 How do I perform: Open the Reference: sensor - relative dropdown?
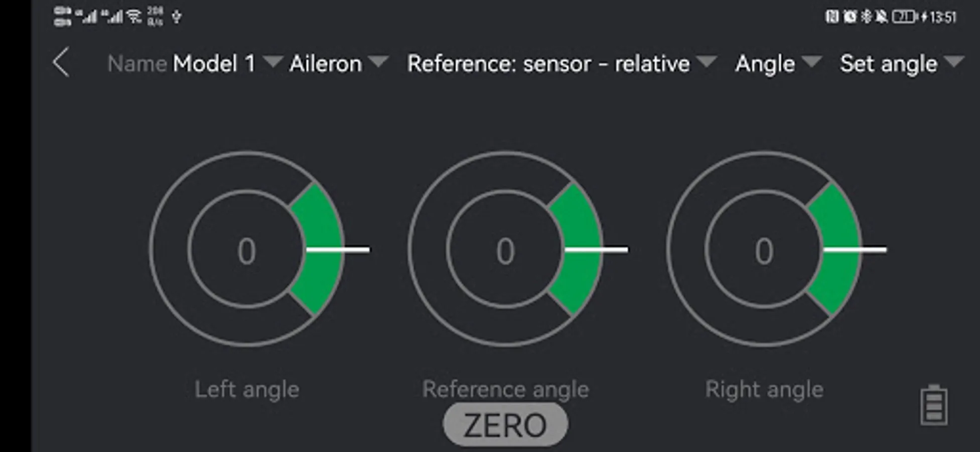point(562,64)
